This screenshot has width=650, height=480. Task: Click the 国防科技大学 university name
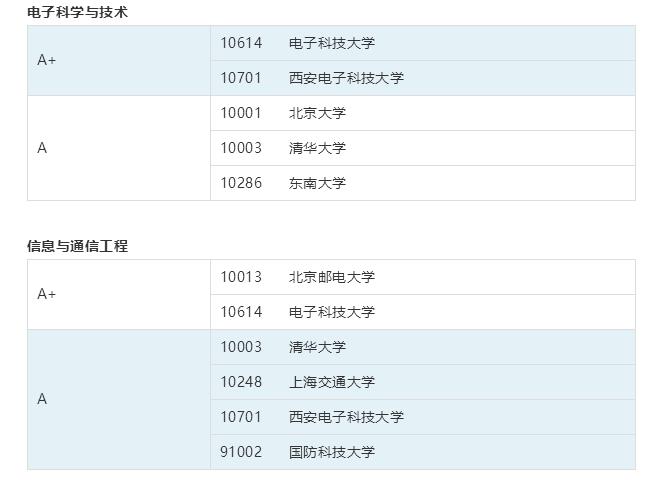point(331,452)
